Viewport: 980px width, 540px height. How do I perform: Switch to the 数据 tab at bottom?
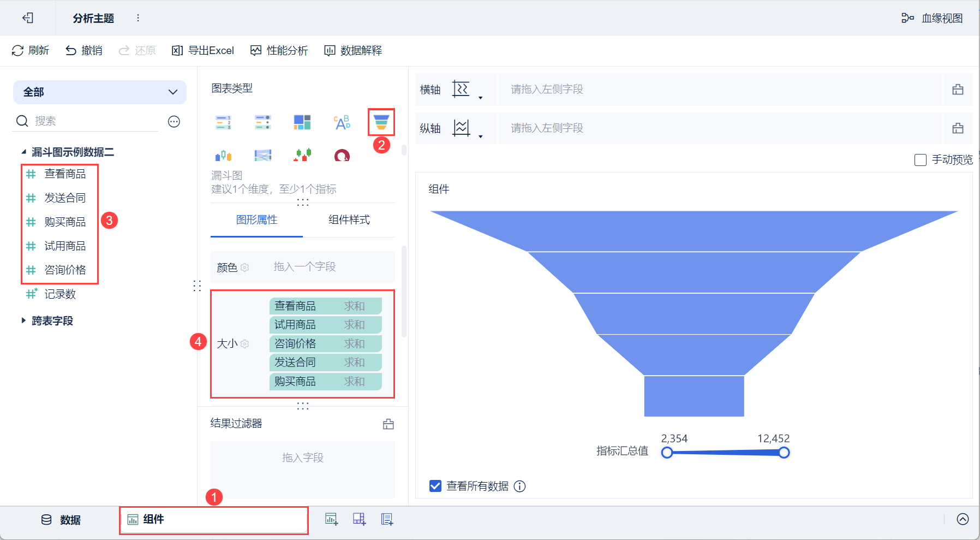(61, 520)
